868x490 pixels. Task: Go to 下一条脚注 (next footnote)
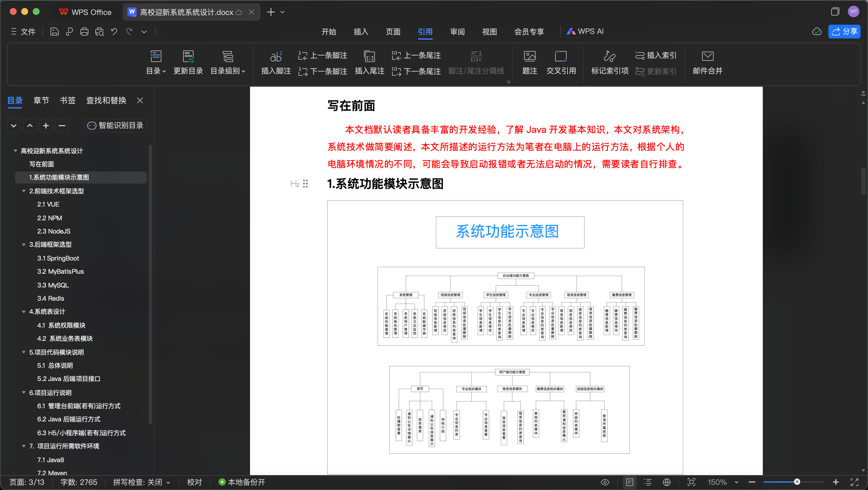[323, 71]
